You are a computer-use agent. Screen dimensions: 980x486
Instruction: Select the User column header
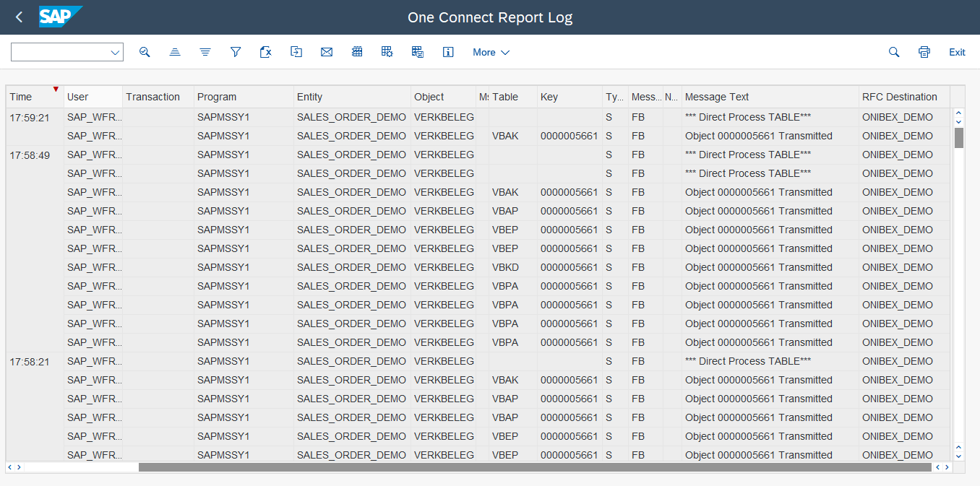(x=93, y=97)
